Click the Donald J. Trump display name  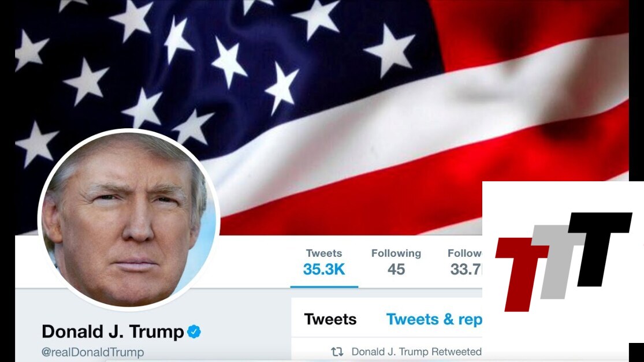(x=113, y=331)
